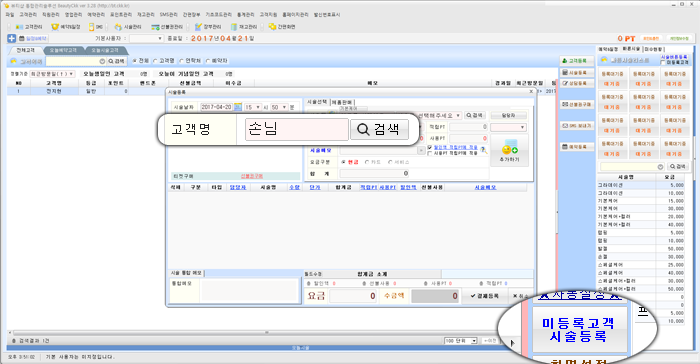Toggle 사용PT 적립PT에 적용 checkbox

coord(430,153)
